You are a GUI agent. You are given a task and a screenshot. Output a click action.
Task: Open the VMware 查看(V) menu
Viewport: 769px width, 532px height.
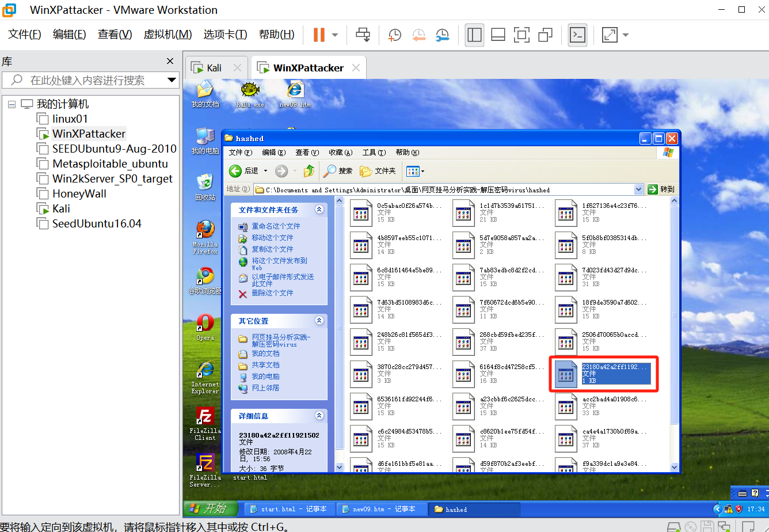tap(115, 35)
